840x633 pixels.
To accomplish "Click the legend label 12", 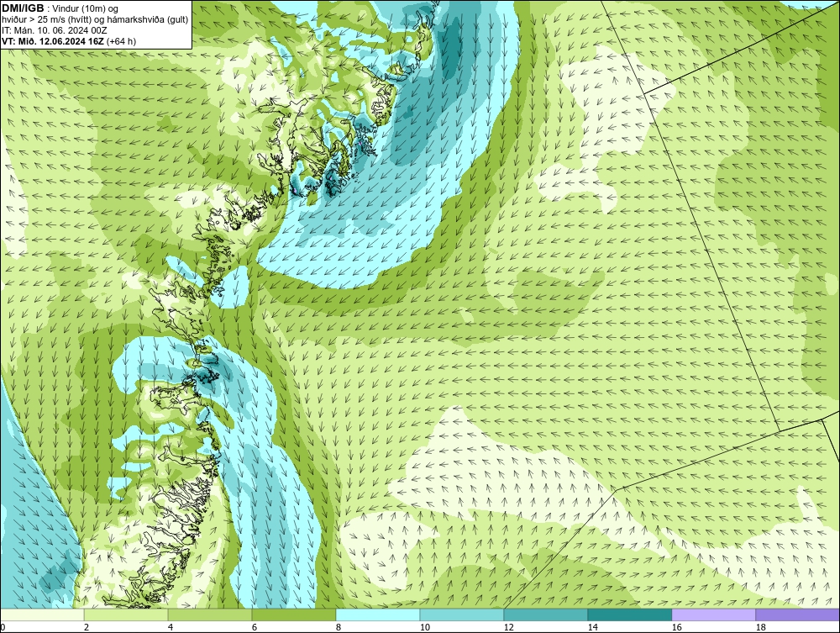I will click(x=508, y=627).
